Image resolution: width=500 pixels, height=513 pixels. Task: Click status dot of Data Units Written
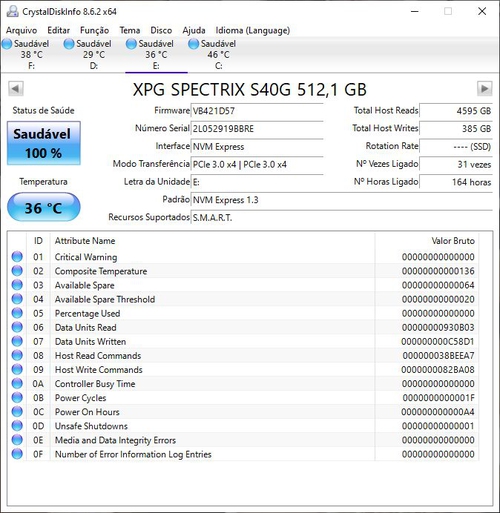pos(17,341)
